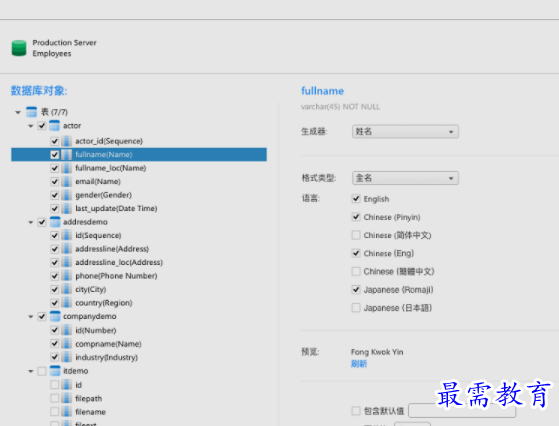This screenshot has width=559, height=426.
Task: Click the industry(Industry) column icon
Action: [66, 358]
